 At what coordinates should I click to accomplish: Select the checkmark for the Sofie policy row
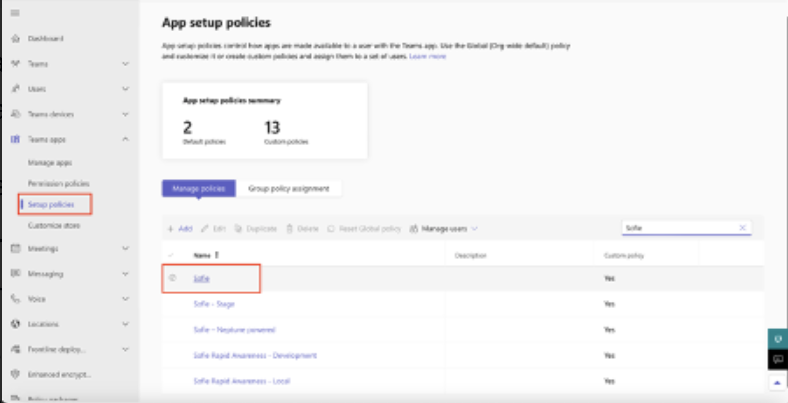[x=172, y=277]
